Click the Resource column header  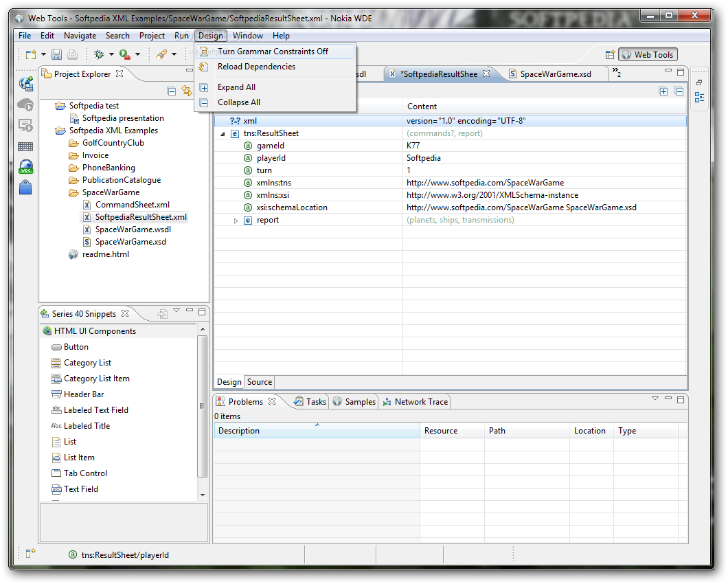click(x=452, y=431)
